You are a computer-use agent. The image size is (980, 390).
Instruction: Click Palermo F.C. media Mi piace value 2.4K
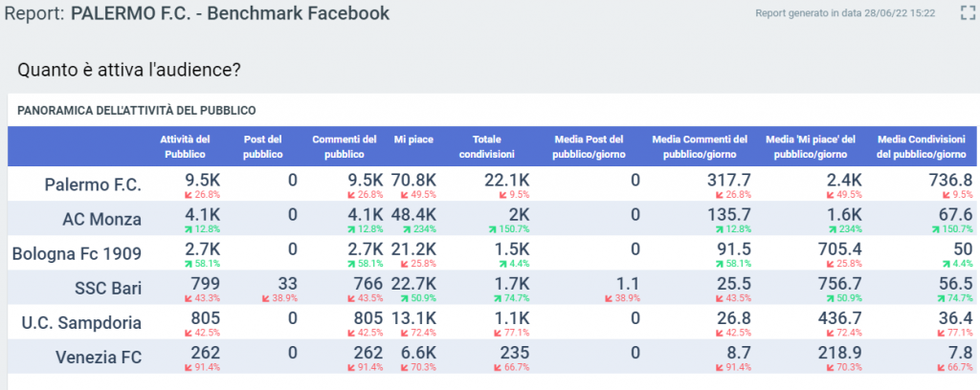pyautogui.click(x=843, y=181)
